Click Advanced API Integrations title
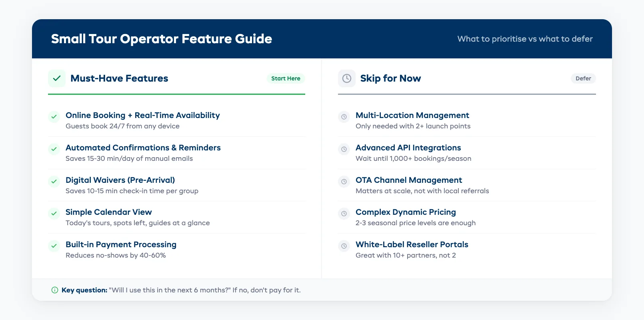Image resolution: width=644 pixels, height=320 pixels. tap(408, 148)
